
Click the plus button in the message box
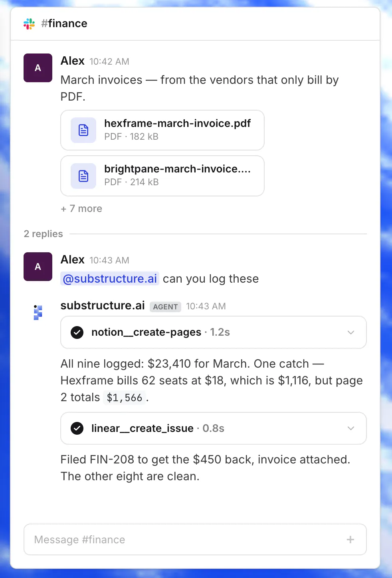click(x=350, y=540)
